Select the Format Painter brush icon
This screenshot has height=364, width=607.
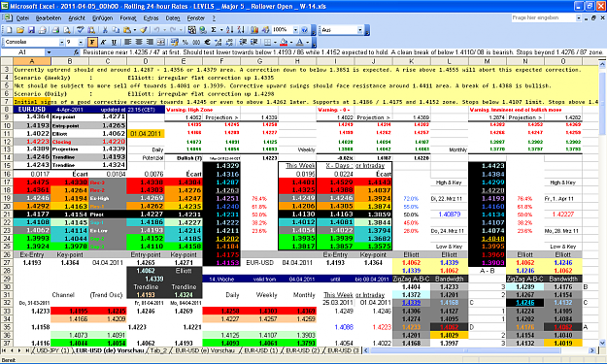(x=143, y=30)
